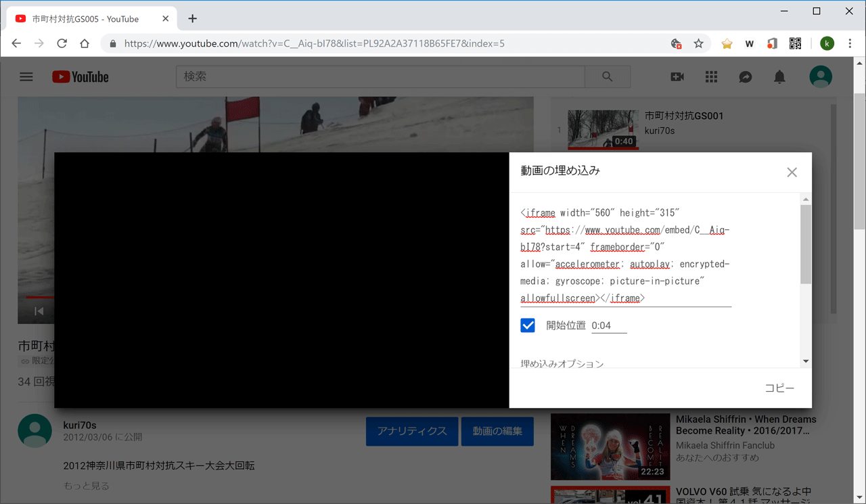The height and width of the screenshot is (504, 866).
Task: Open Chrome three-dot menu
Action: point(850,43)
